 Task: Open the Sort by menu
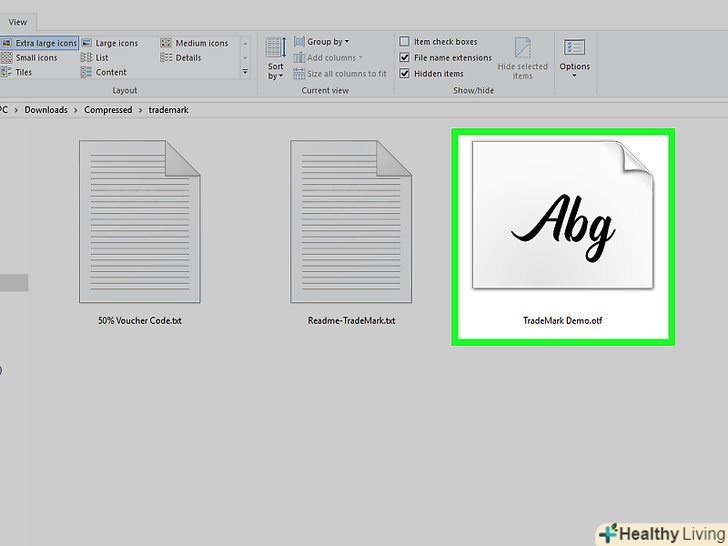(x=276, y=58)
